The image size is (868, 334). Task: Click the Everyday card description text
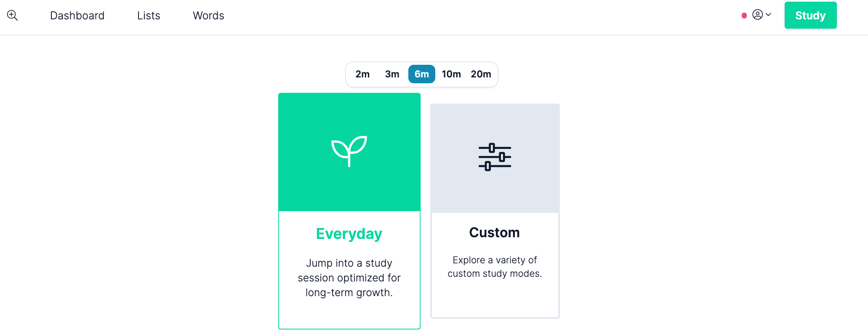tap(349, 278)
